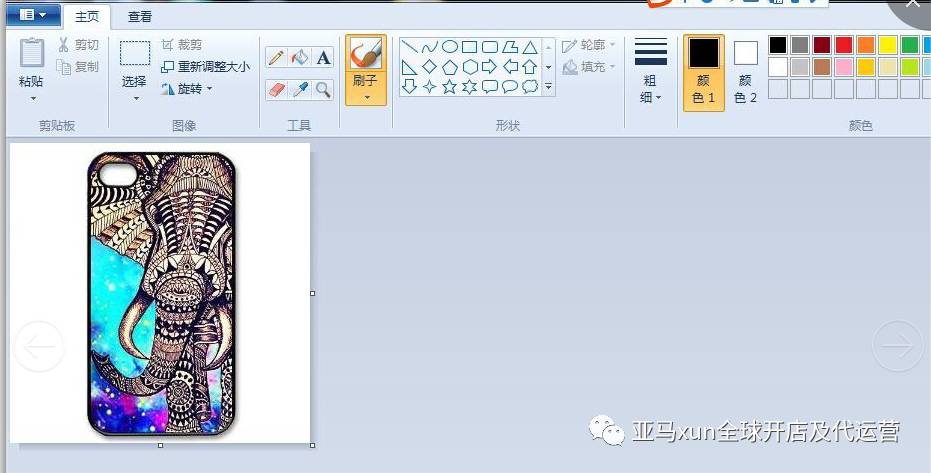Select the Text tool (A icon)
931x473 pixels.
pyautogui.click(x=323, y=58)
